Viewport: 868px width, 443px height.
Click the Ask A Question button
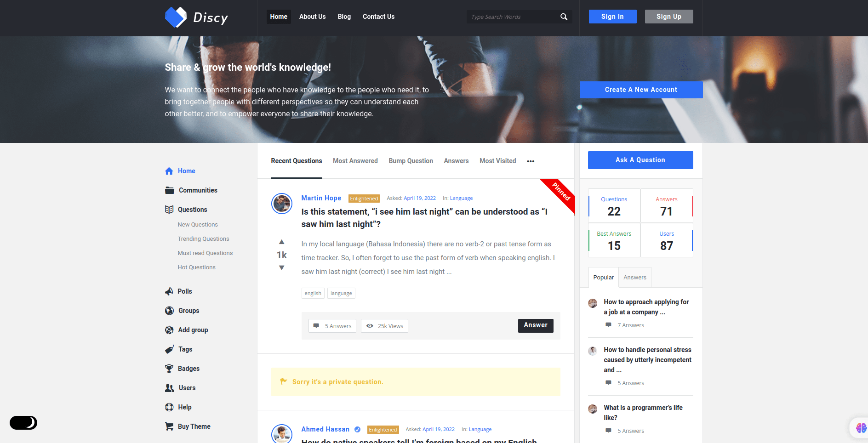click(640, 160)
